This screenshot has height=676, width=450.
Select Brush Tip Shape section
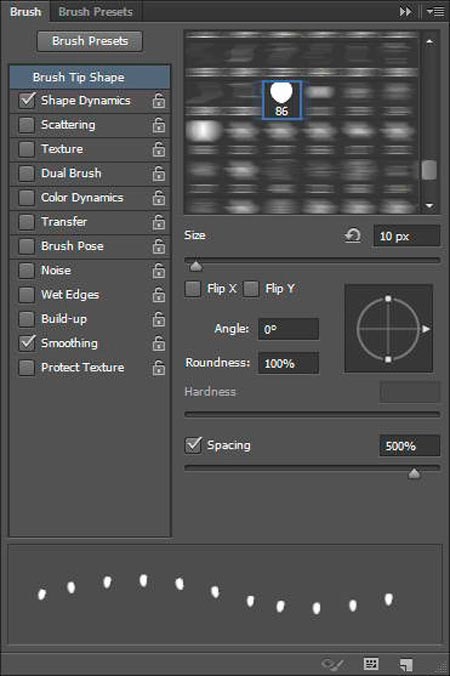[x=90, y=77]
